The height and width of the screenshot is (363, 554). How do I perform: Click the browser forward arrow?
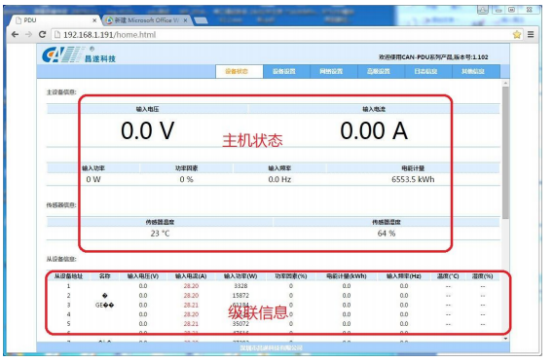pos(29,35)
